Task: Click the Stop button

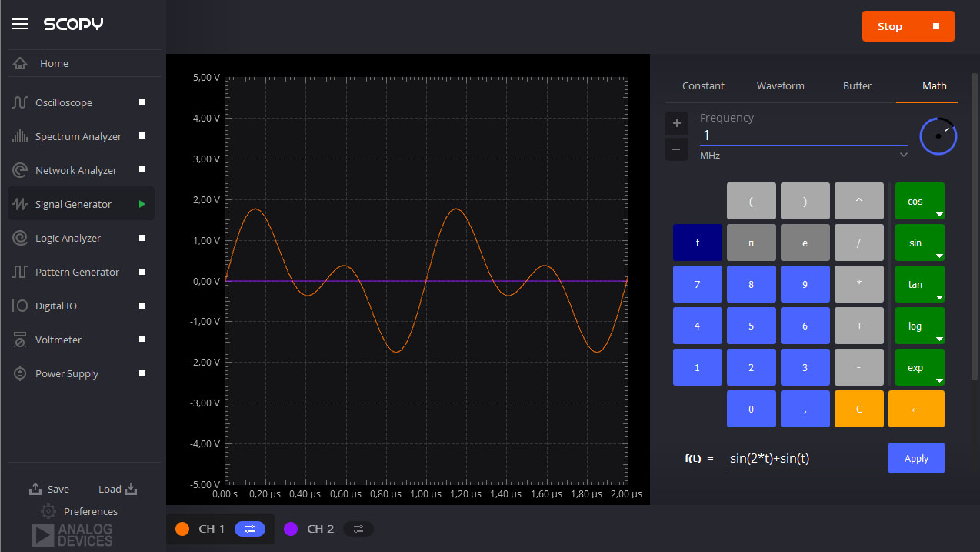Action: click(x=908, y=26)
